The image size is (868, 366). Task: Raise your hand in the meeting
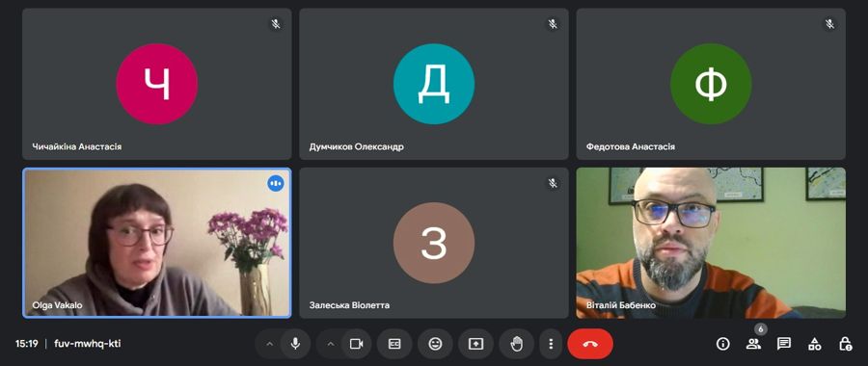click(517, 344)
